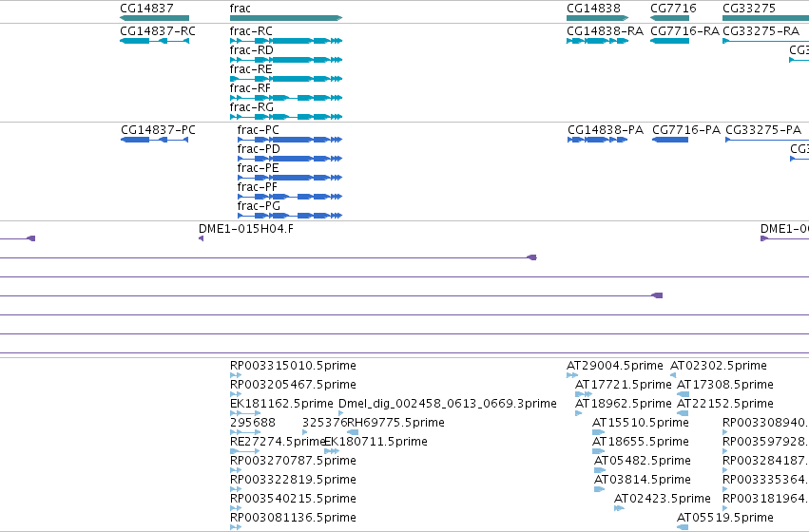Viewport: 809px width, 532px height.
Task: Click the frac-PC protein feature
Action: pyautogui.click(x=289, y=140)
